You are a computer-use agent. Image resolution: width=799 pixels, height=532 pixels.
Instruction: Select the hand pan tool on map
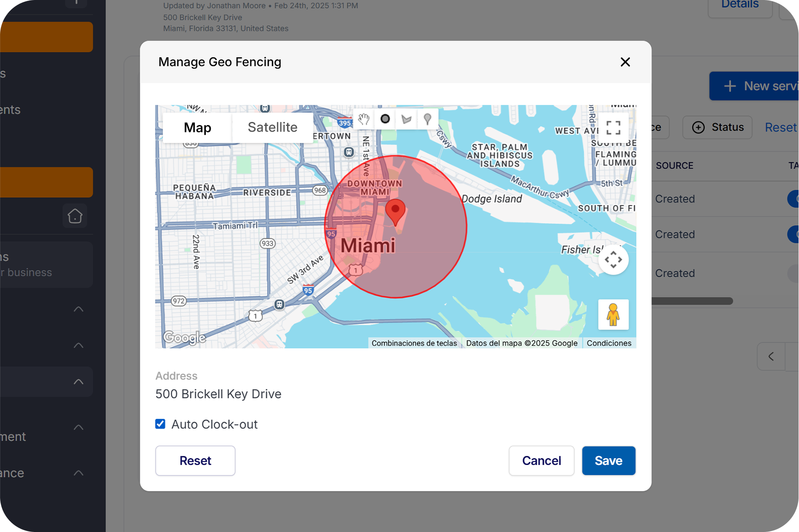364,119
